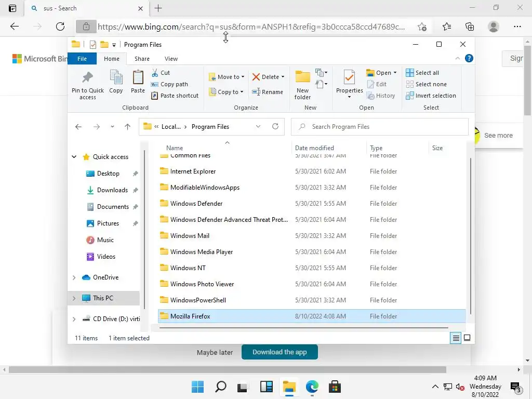
Task: Refresh the Program Files folder view
Action: [275, 127]
